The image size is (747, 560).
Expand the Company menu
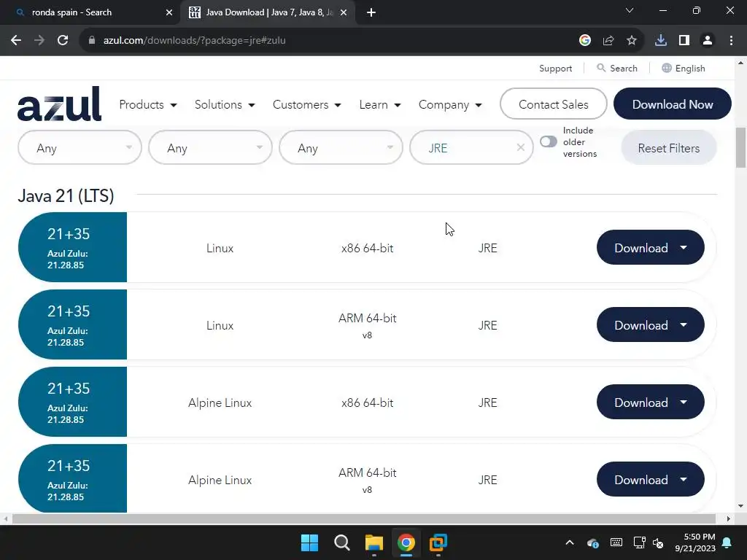[x=450, y=104]
